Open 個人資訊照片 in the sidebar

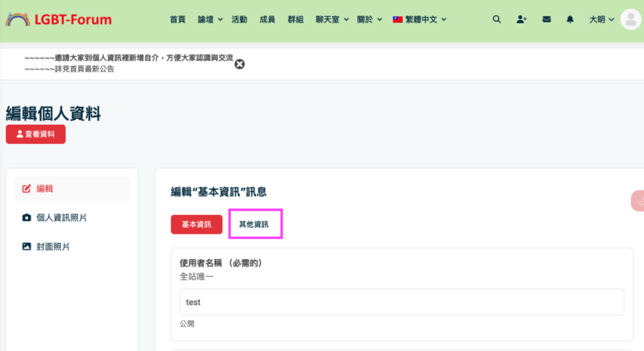[61, 217]
